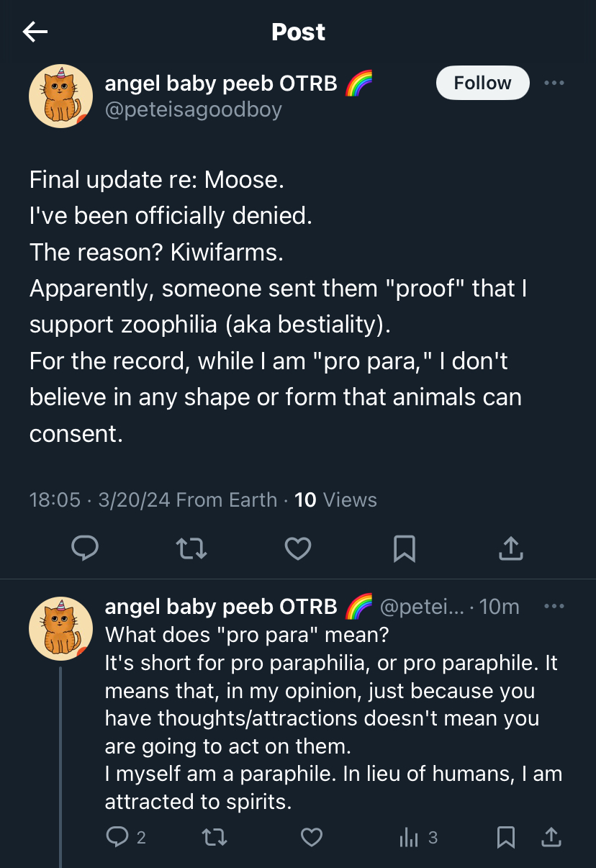The height and width of the screenshot is (868, 596).
Task: Share the main post via upload icon
Action: click(510, 548)
